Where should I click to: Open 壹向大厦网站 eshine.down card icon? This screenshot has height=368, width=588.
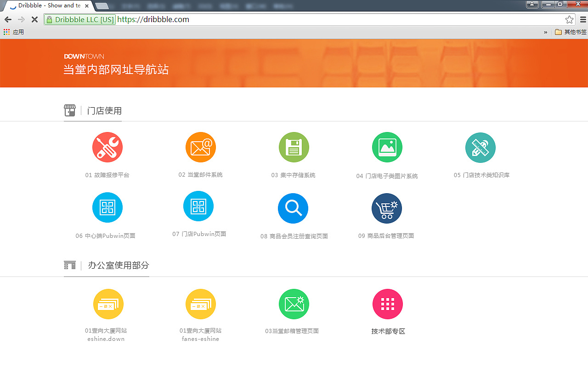[108, 304]
